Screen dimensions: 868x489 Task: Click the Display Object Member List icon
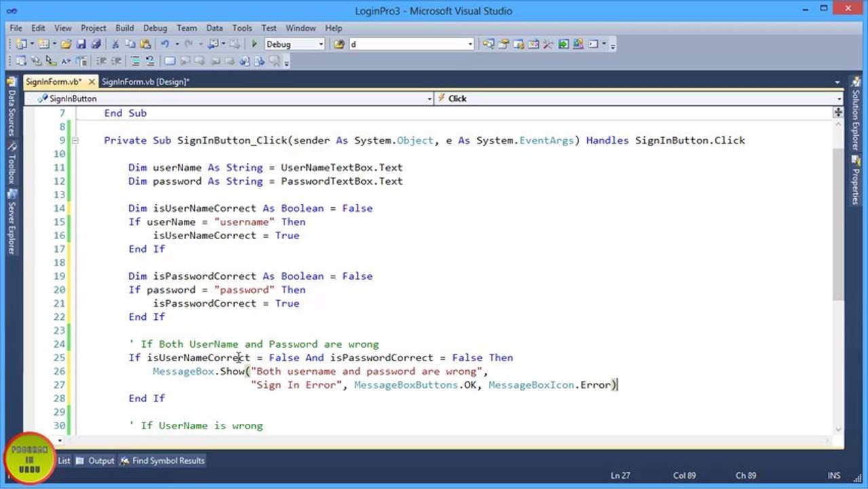point(21,61)
